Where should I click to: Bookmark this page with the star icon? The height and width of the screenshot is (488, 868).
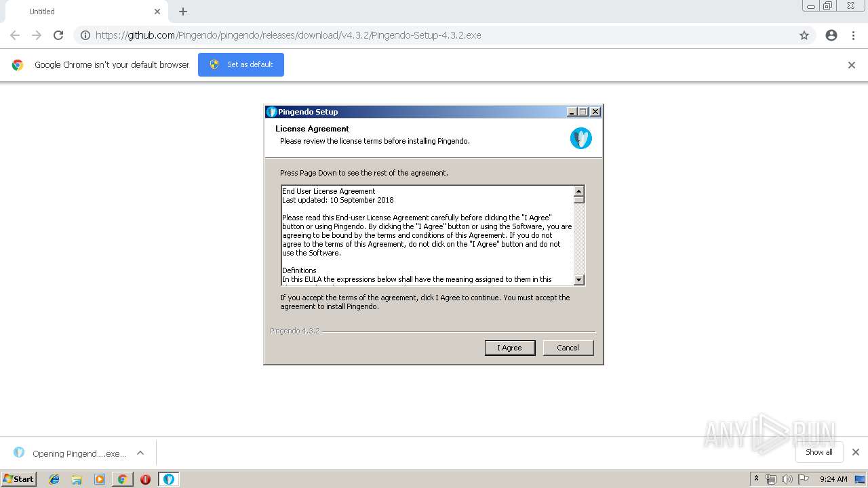point(804,35)
